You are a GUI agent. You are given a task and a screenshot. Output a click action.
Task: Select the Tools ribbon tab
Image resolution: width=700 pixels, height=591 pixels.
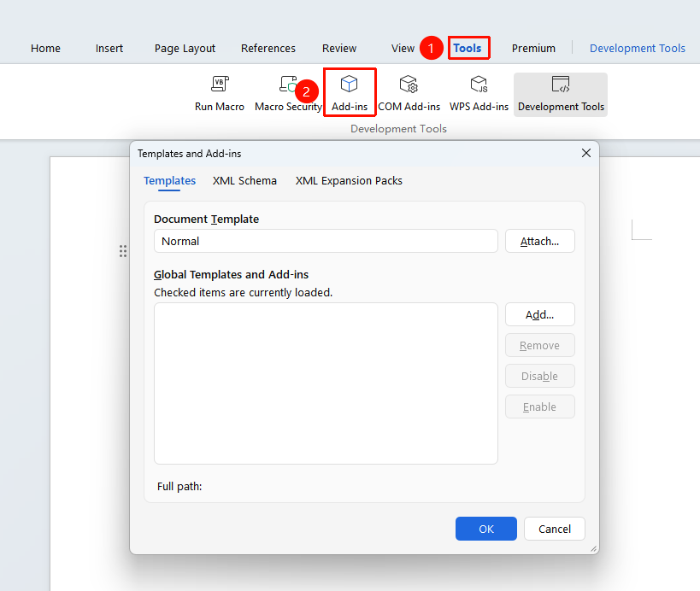[468, 48]
